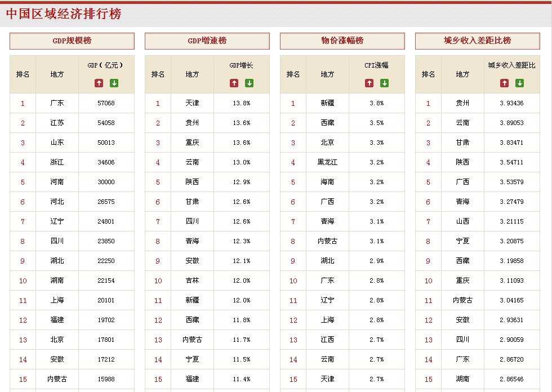
Task: Click GDP value 24801 for 辽宁
Action: pyautogui.click(x=106, y=221)
